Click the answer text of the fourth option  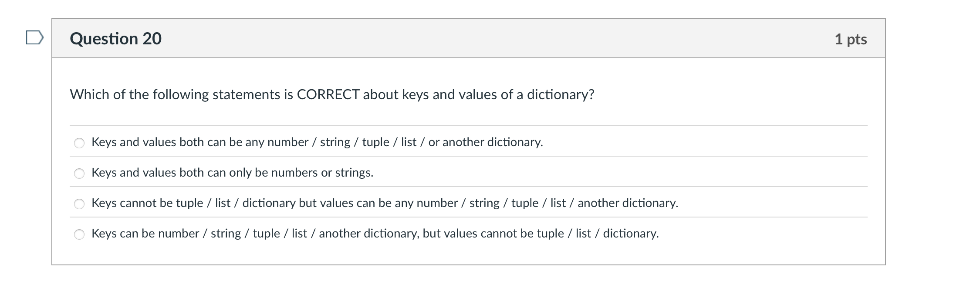point(375,234)
